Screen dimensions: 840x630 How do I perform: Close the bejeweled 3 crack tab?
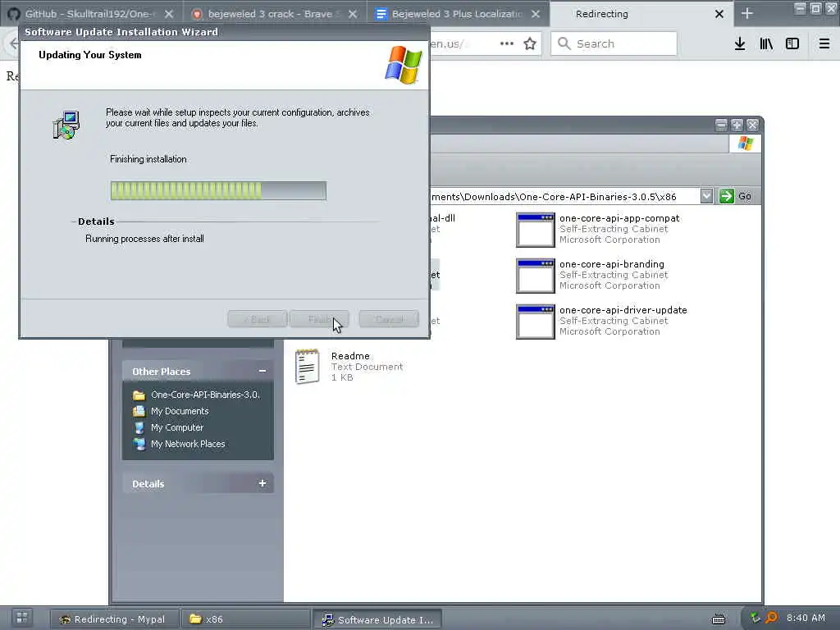tap(353, 14)
